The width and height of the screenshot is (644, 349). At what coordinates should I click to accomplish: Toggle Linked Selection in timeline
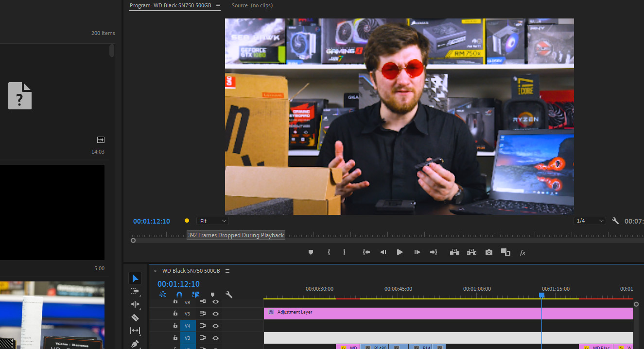click(x=196, y=295)
